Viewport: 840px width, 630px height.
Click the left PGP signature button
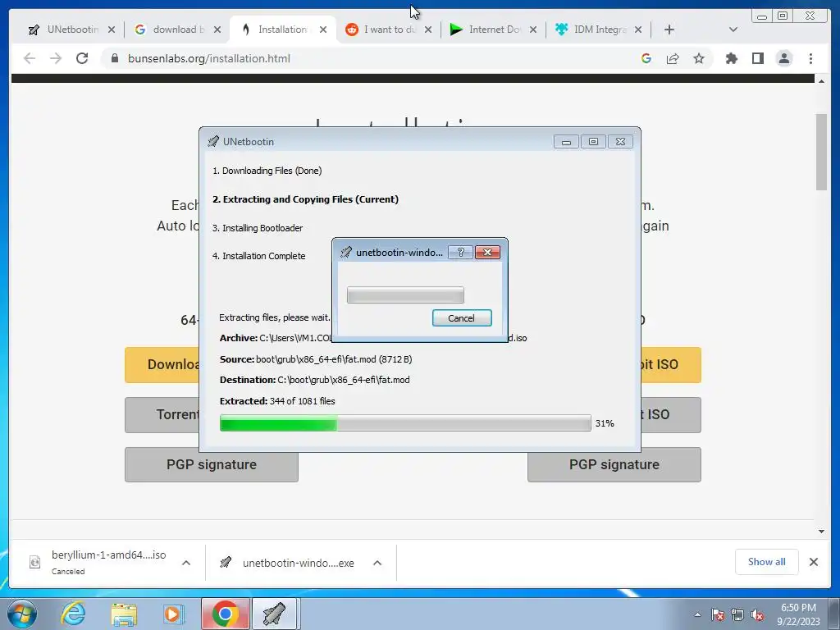click(x=212, y=464)
